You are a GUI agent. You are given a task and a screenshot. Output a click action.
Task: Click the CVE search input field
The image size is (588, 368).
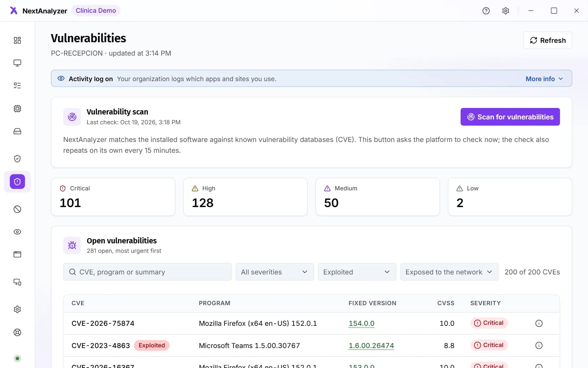coord(147,272)
